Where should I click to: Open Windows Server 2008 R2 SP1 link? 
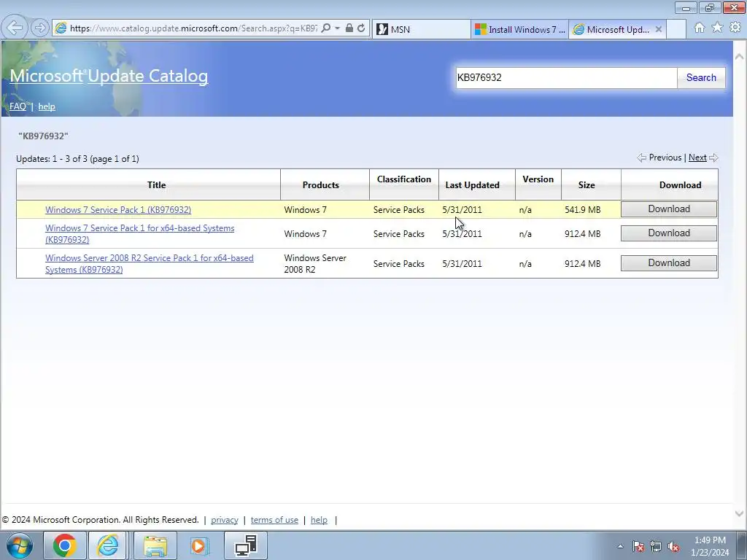pyautogui.click(x=149, y=264)
